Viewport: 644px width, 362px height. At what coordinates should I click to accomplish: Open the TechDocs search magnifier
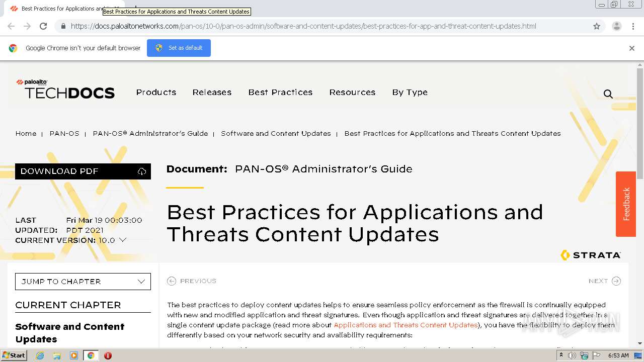click(x=608, y=94)
